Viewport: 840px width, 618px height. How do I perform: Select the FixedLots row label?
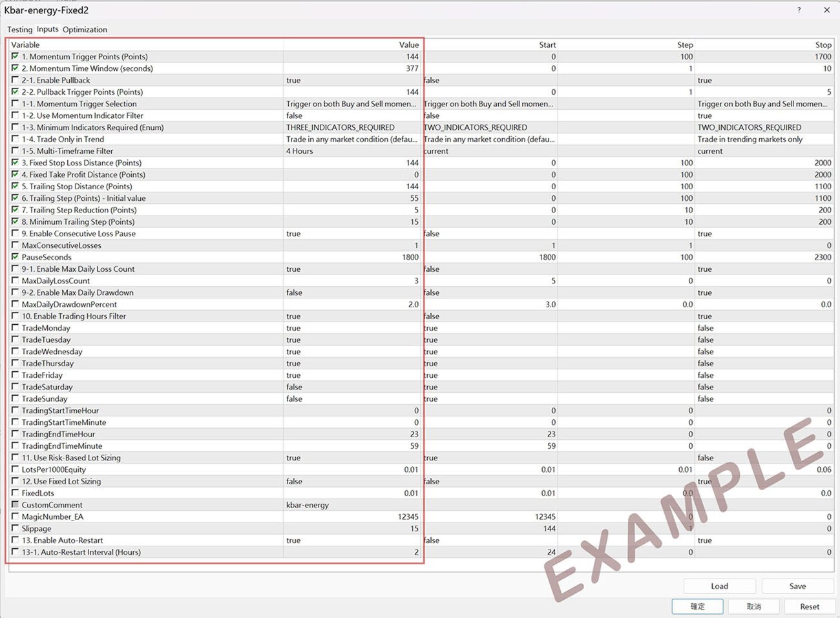pos(38,493)
